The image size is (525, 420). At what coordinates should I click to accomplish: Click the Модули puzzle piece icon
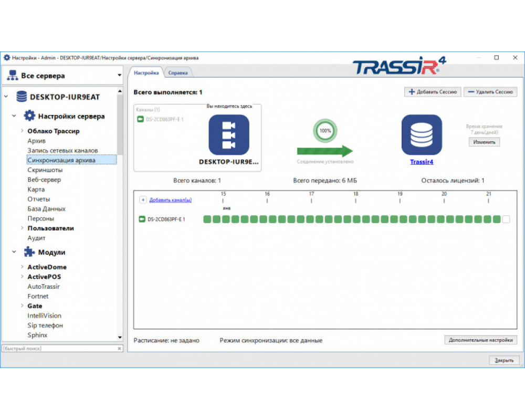pos(29,252)
